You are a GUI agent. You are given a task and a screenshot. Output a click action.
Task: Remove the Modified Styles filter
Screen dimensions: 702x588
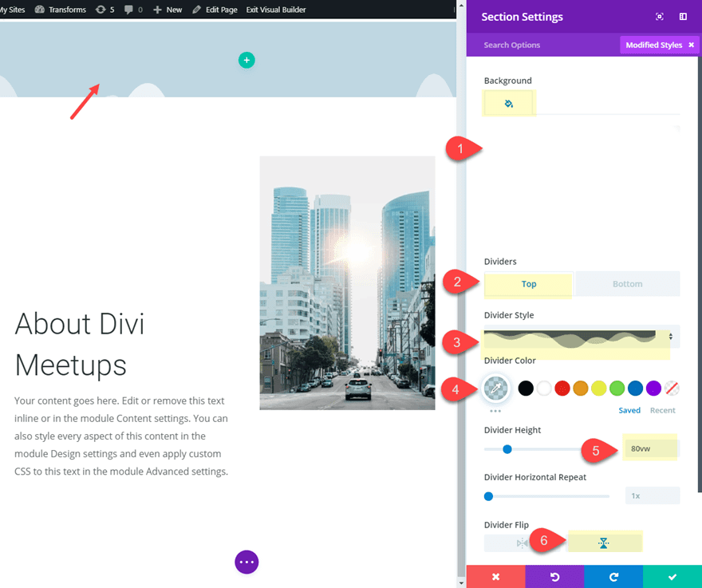(691, 45)
